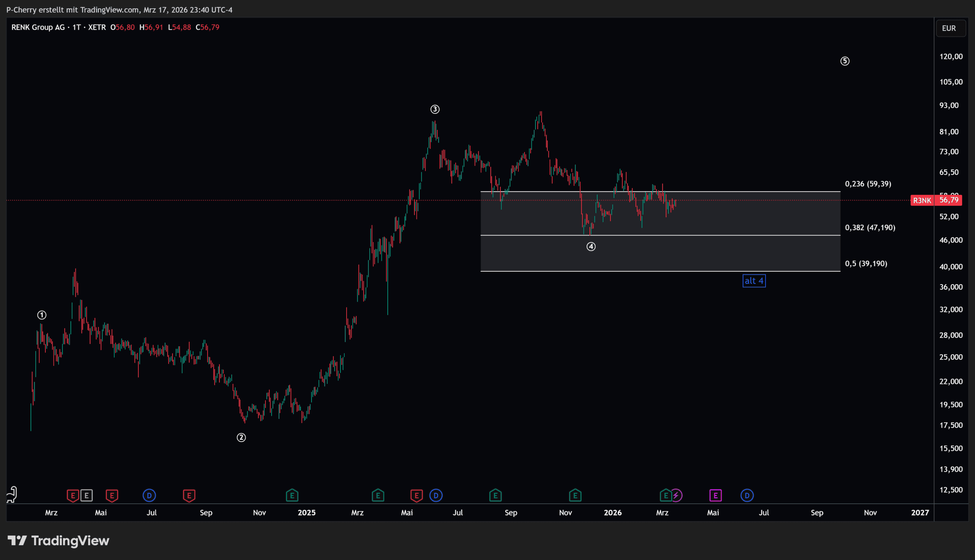Select the circled 3 wave label
The width and height of the screenshot is (975, 560).
tap(435, 110)
